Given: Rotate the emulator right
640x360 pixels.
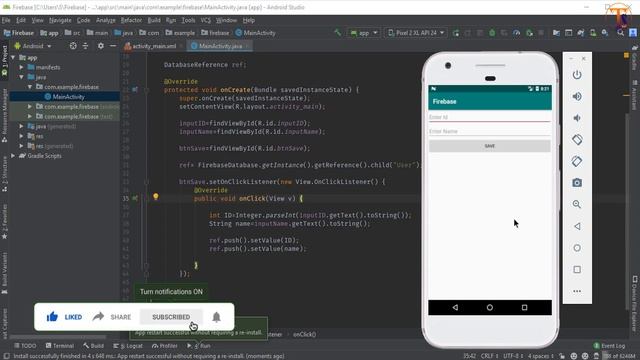Looking at the screenshot, I should point(577,161).
